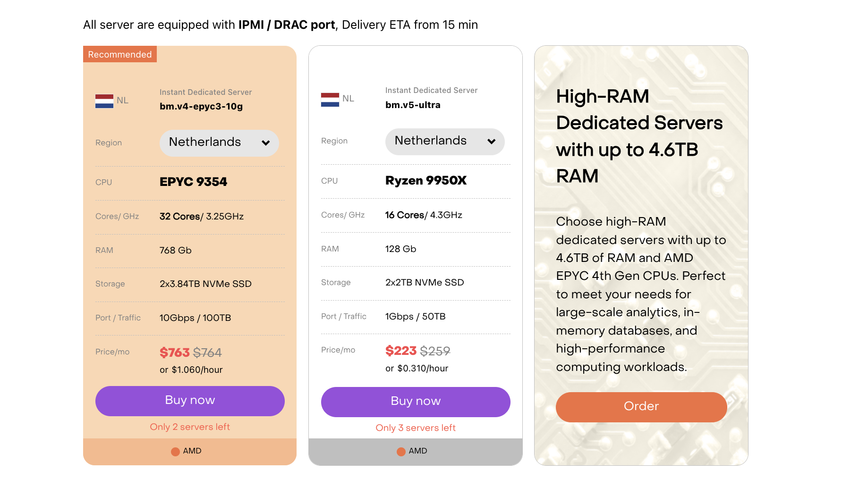
Task: Click the orange Order button
Action: click(x=641, y=407)
